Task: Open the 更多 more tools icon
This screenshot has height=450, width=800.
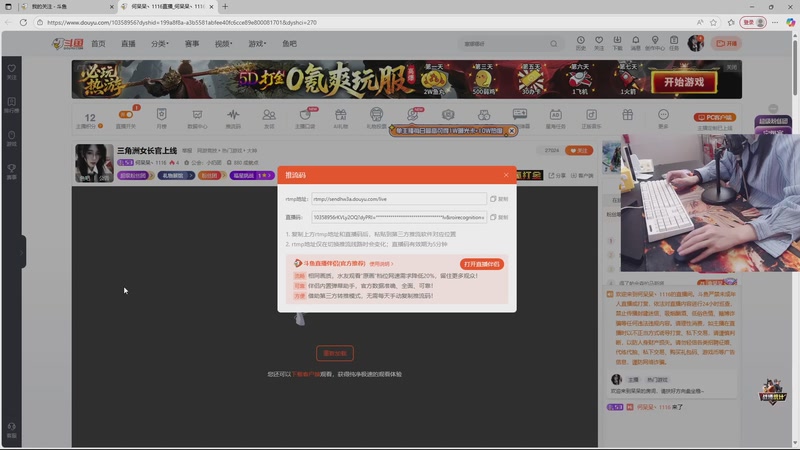Action: point(663,118)
